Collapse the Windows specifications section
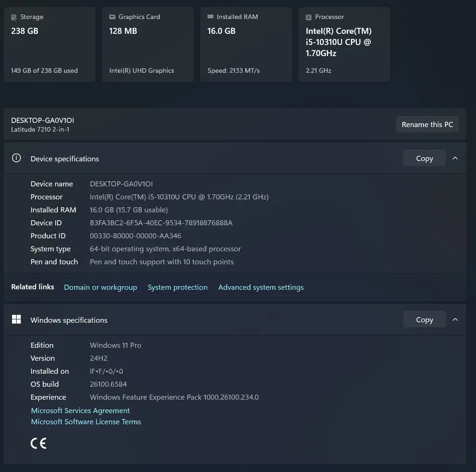Image resolution: width=476 pixels, height=472 pixels. (x=455, y=319)
